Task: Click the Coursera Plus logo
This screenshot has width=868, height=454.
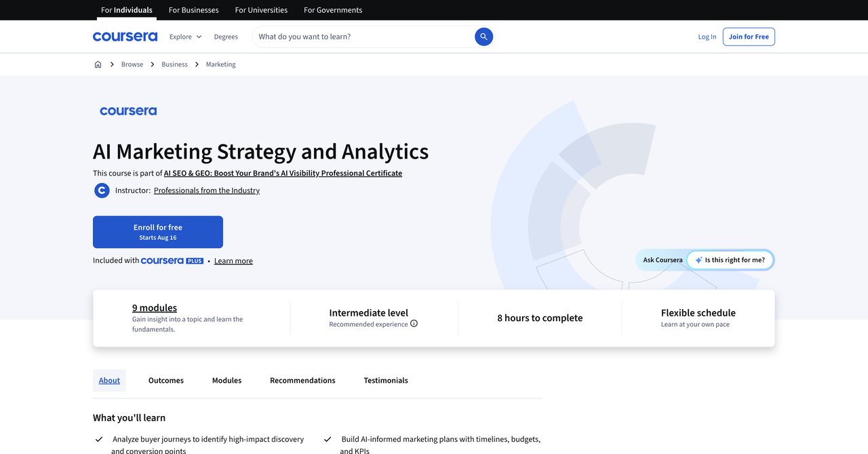Action: click(x=172, y=261)
